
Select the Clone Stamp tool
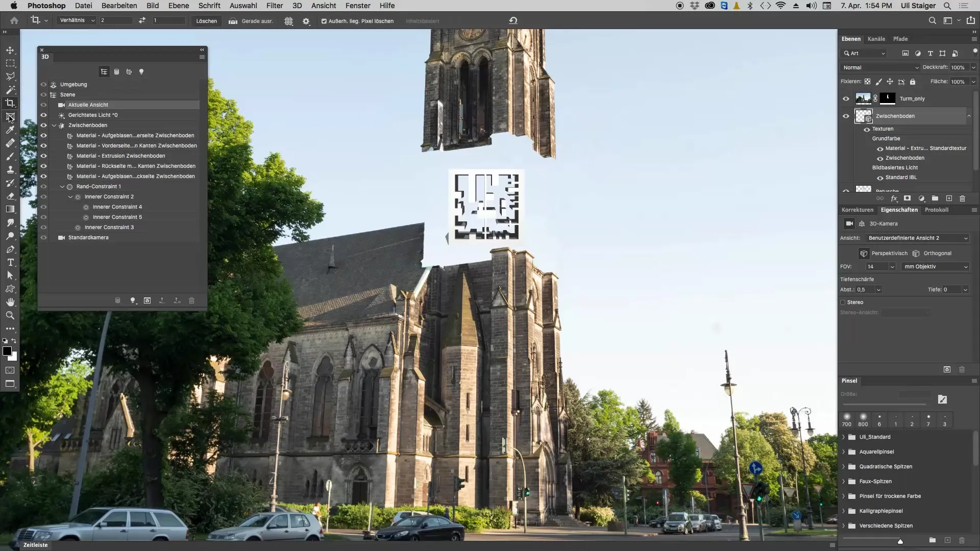click(x=10, y=169)
